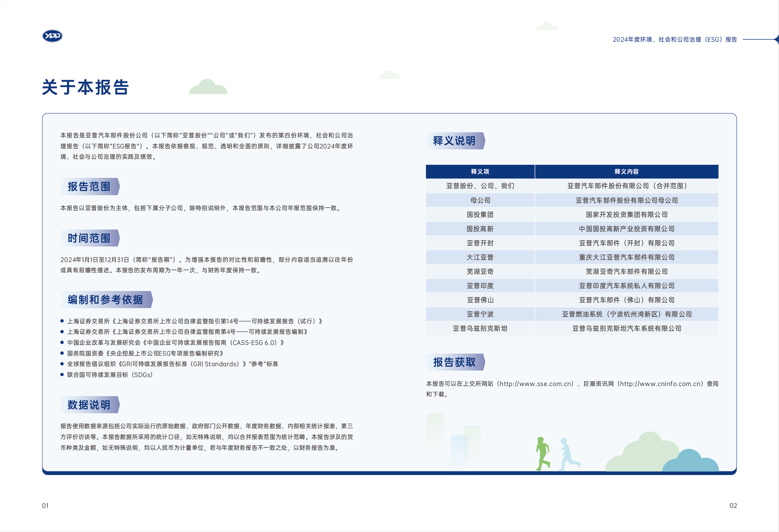Select the 数据说明 section heading

click(x=89, y=405)
